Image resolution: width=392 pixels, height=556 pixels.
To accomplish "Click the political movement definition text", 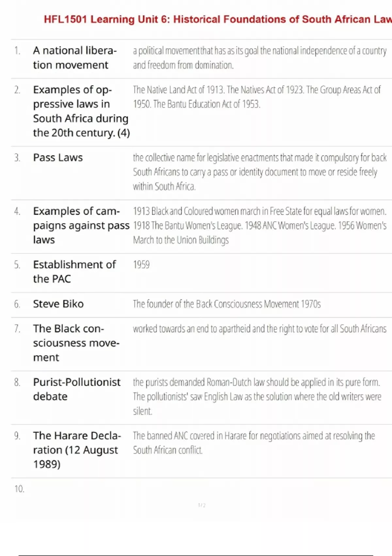I will 260,58.
